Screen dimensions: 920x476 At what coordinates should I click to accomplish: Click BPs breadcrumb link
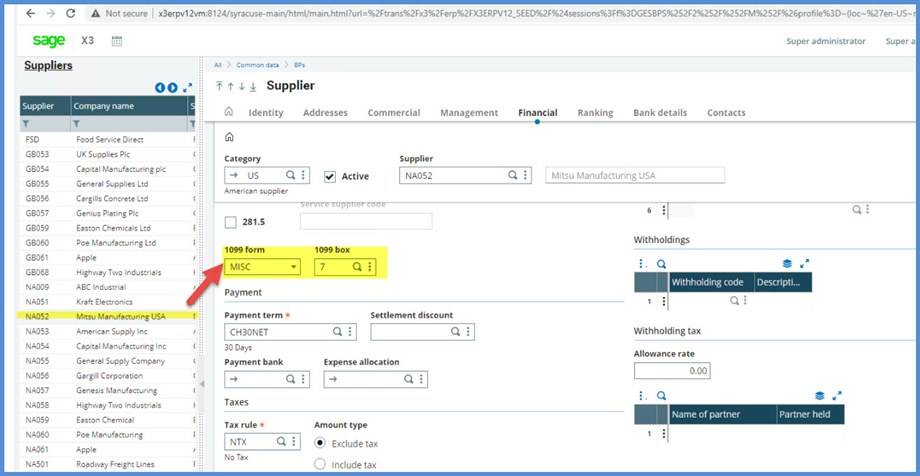299,65
